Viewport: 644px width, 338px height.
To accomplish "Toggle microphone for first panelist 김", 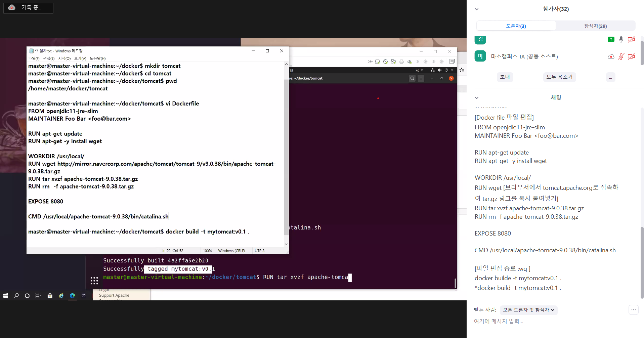I will click(x=621, y=39).
